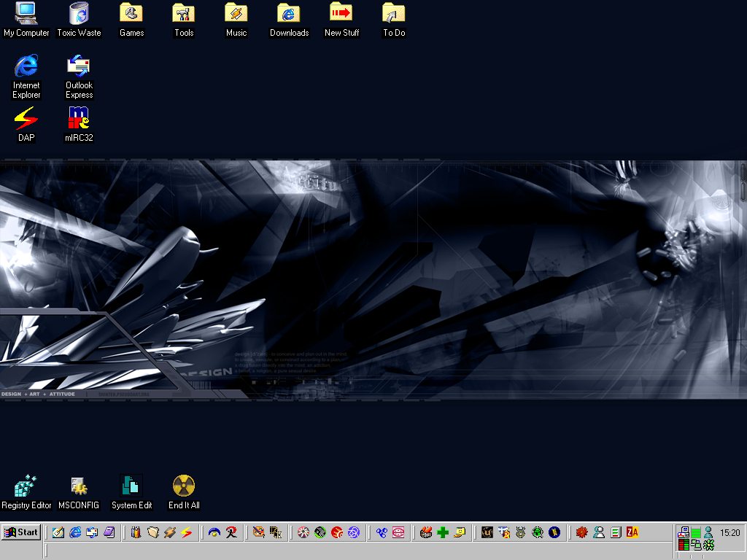
Task: Open the New Stuff folder
Action: point(341,15)
